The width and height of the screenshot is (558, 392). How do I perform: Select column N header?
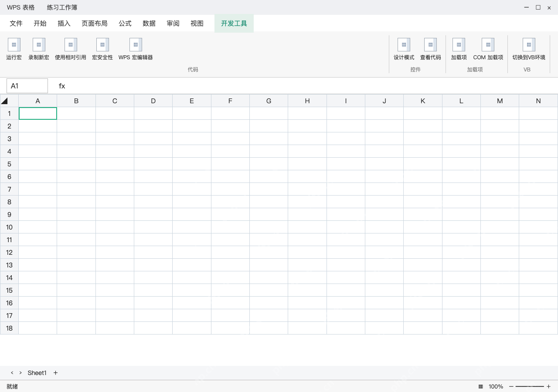(x=538, y=101)
